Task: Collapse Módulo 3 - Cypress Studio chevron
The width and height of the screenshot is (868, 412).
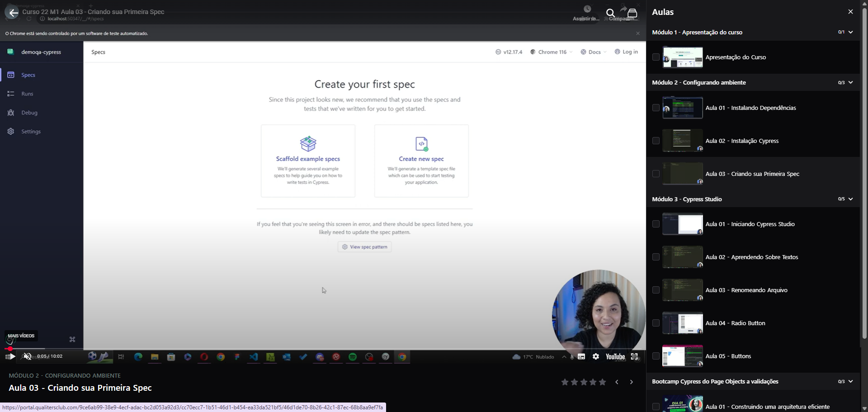Action: coord(850,199)
